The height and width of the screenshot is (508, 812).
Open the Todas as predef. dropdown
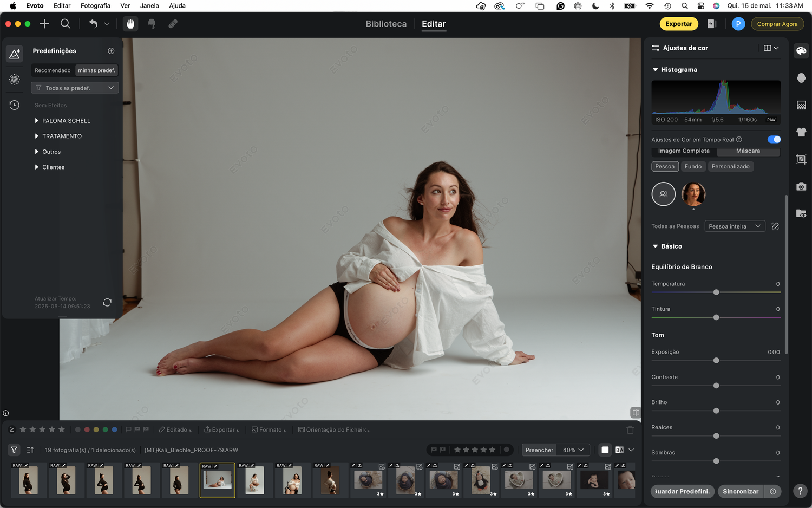pos(75,88)
